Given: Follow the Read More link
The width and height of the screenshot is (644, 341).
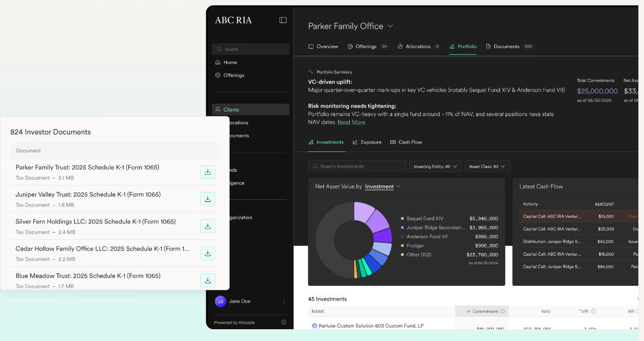Looking at the screenshot, I should (351, 122).
